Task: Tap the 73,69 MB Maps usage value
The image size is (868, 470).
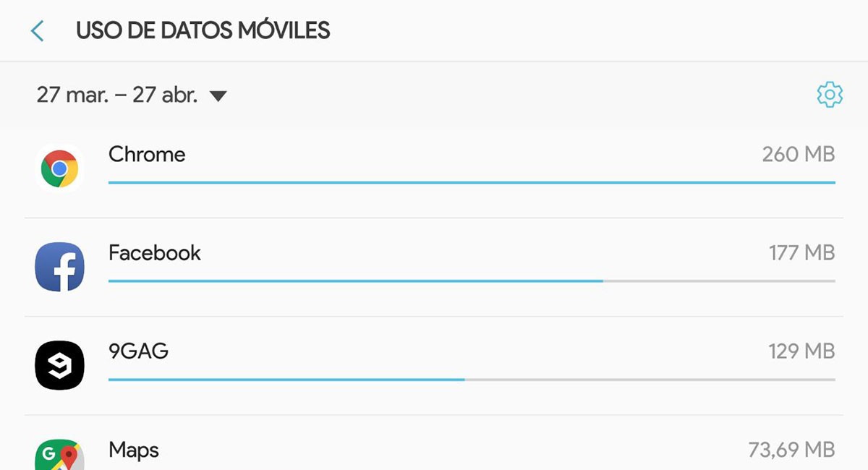Action: point(791,450)
